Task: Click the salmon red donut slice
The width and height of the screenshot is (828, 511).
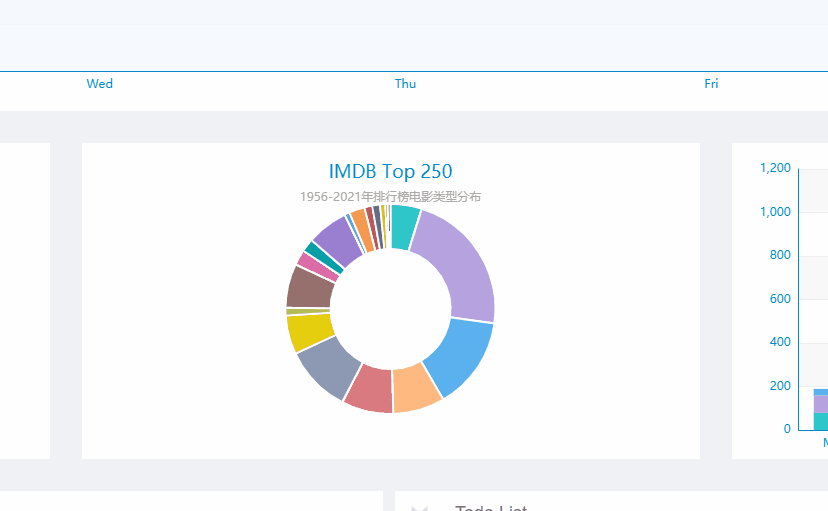Action: 371,389
